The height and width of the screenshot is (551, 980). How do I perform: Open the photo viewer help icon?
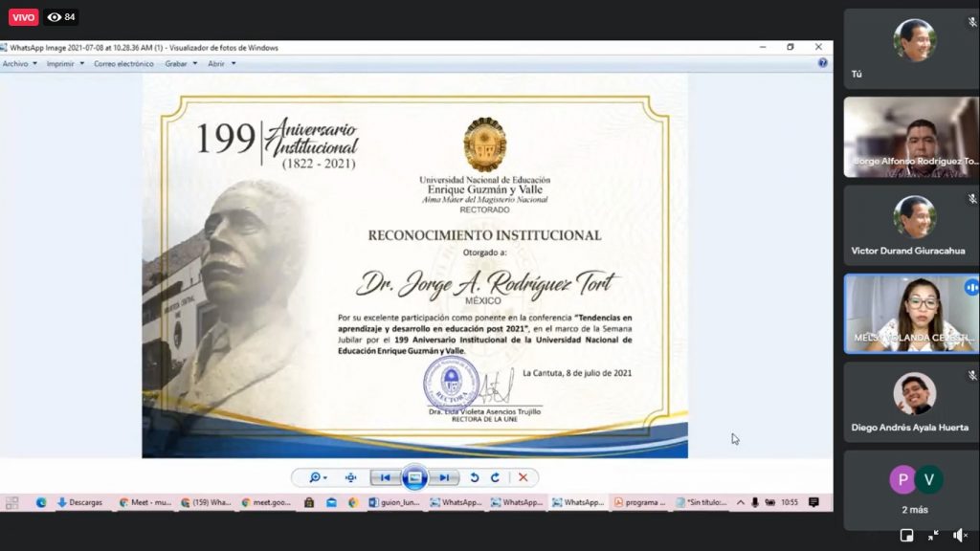(822, 63)
